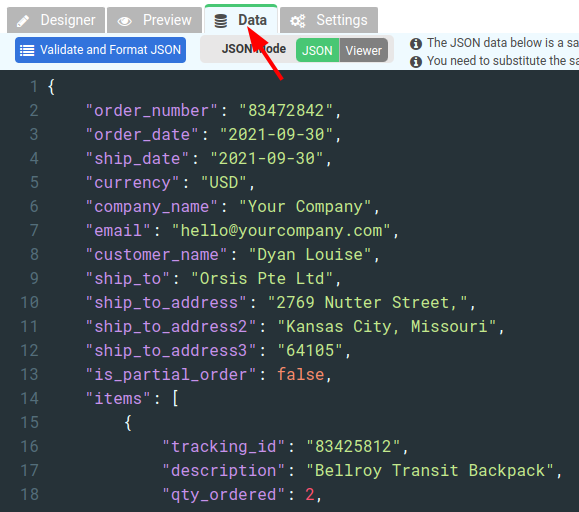This screenshot has width=579, height=512.
Task: Click line number 15 in the gutter
Action: click(x=30, y=422)
